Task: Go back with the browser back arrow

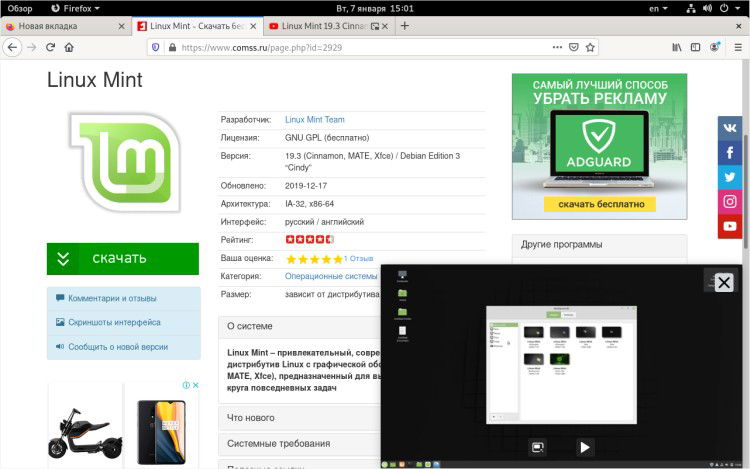Action: pos(12,47)
